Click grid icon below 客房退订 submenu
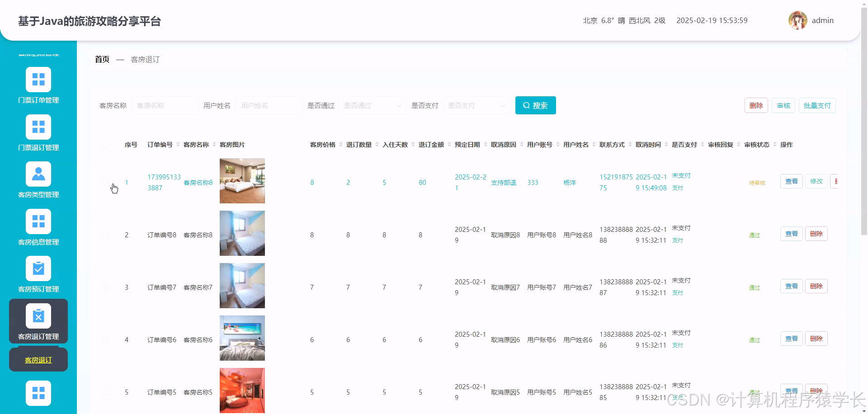The image size is (868, 414). [x=38, y=393]
